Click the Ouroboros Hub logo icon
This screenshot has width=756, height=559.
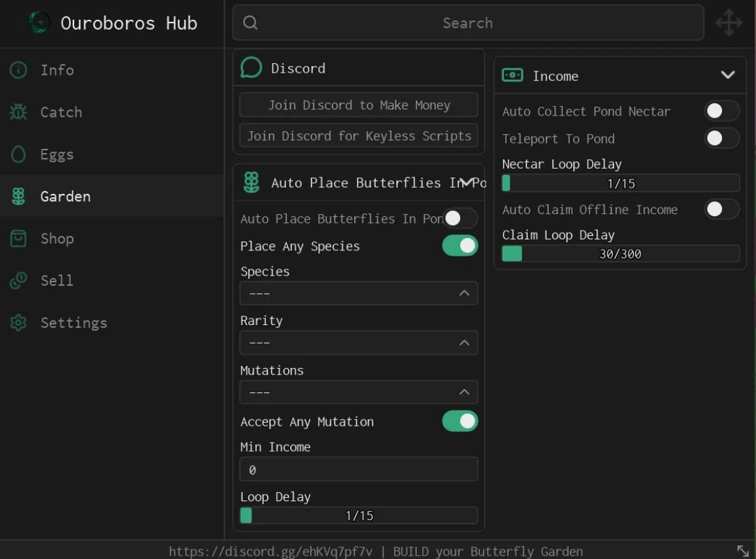pyautogui.click(x=39, y=22)
